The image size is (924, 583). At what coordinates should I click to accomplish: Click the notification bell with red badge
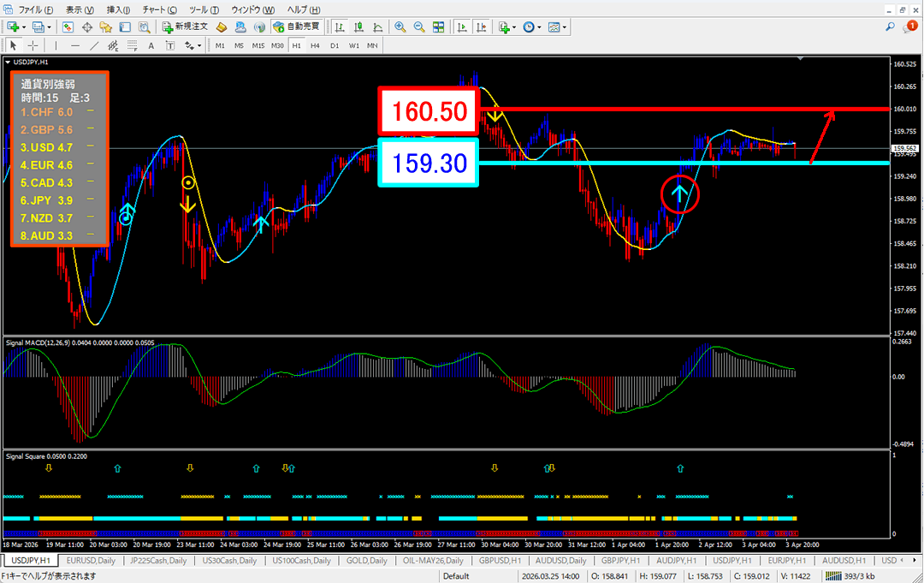(x=910, y=27)
